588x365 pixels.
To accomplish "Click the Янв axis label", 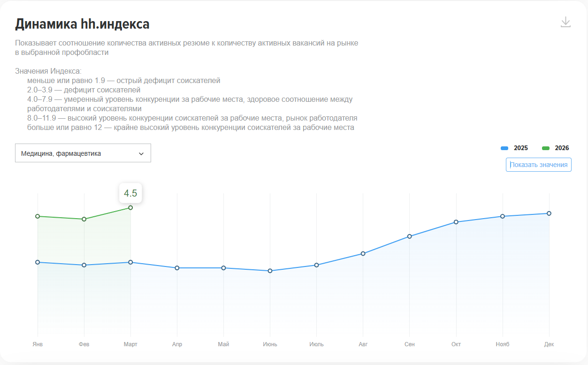I will click(x=38, y=344).
